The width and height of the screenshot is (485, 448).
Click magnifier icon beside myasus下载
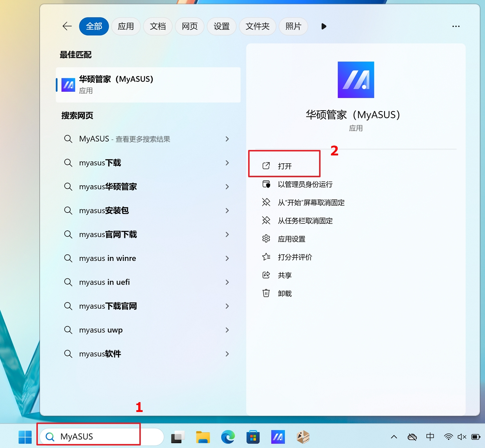pyautogui.click(x=68, y=163)
